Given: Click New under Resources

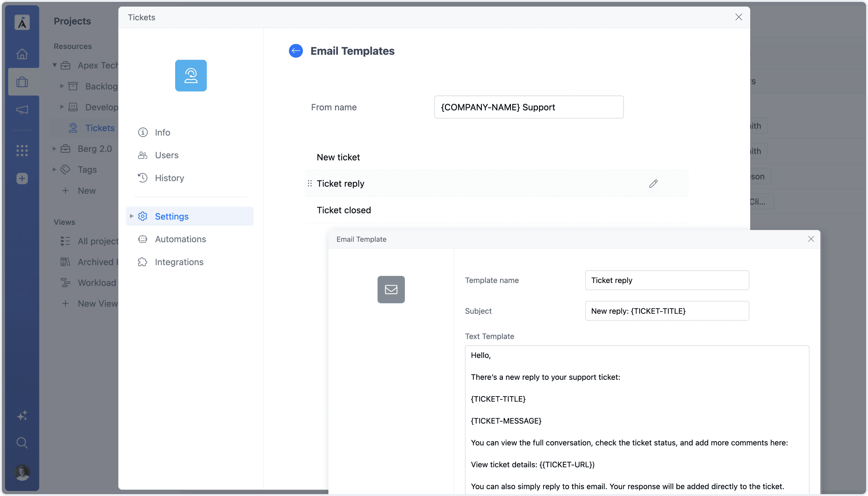Looking at the screenshot, I should [86, 190].
